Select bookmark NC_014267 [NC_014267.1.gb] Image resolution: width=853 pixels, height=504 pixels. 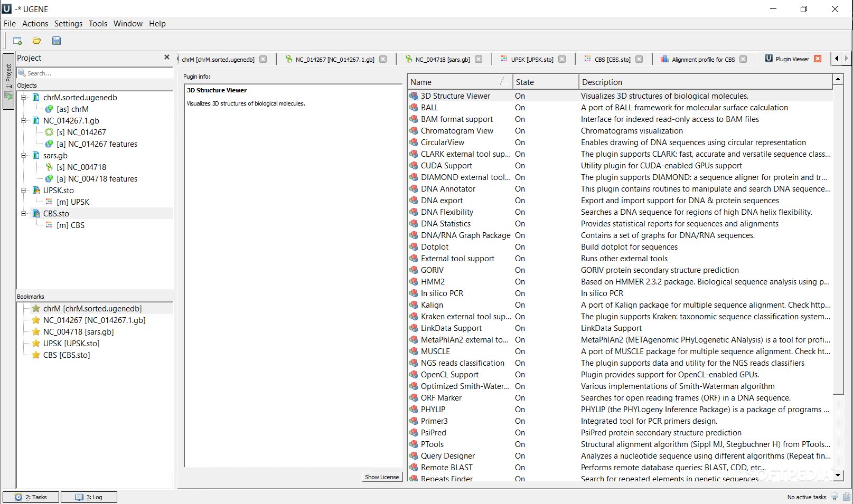coord(94,320)
